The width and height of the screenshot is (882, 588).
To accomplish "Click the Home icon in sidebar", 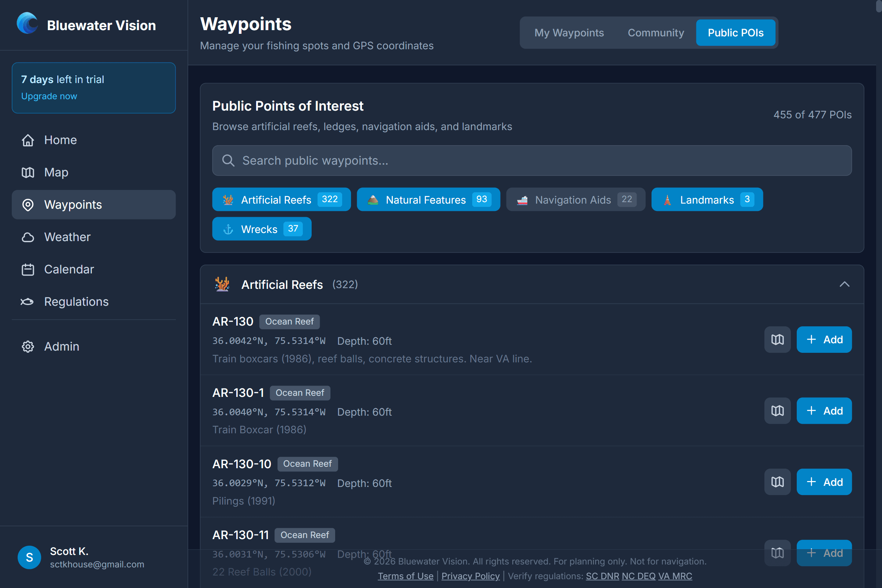I will (28, 140).
